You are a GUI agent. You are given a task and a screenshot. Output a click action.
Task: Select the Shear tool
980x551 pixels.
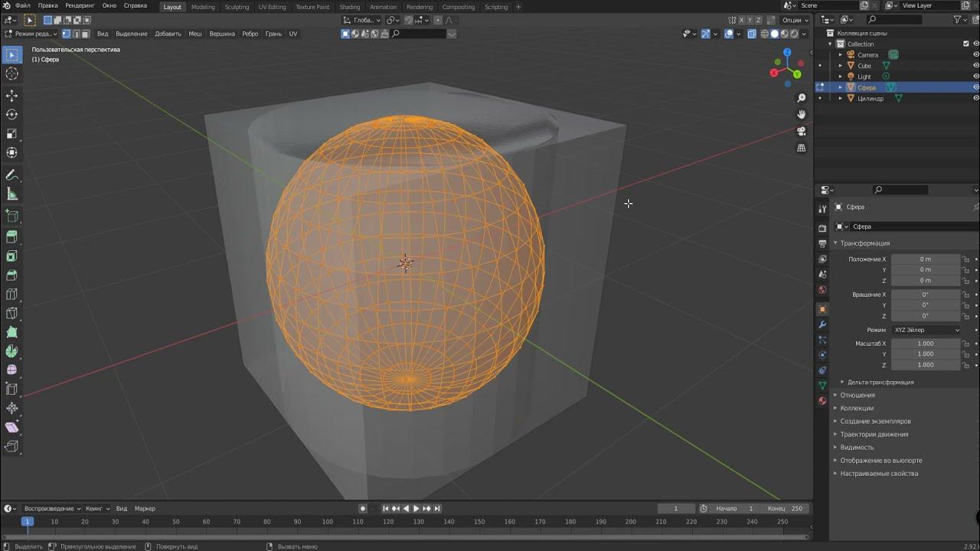12,428
